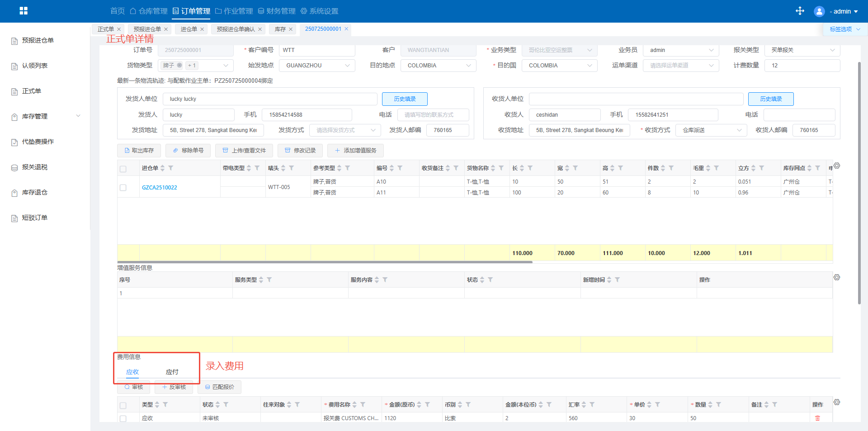
Task: Switch to the 应付 fee tab
Action: click(172, 372)
